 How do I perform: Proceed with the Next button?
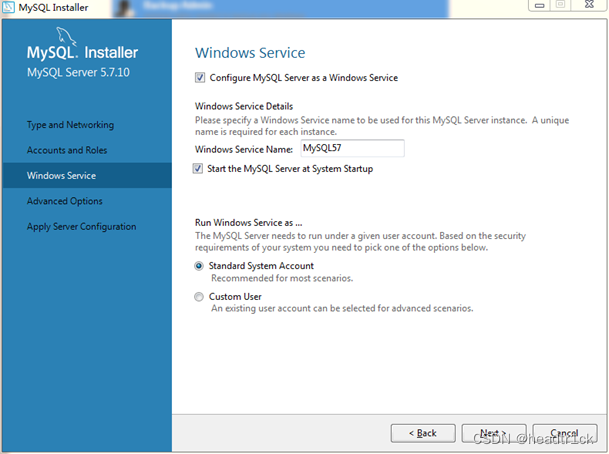(494, 433)
